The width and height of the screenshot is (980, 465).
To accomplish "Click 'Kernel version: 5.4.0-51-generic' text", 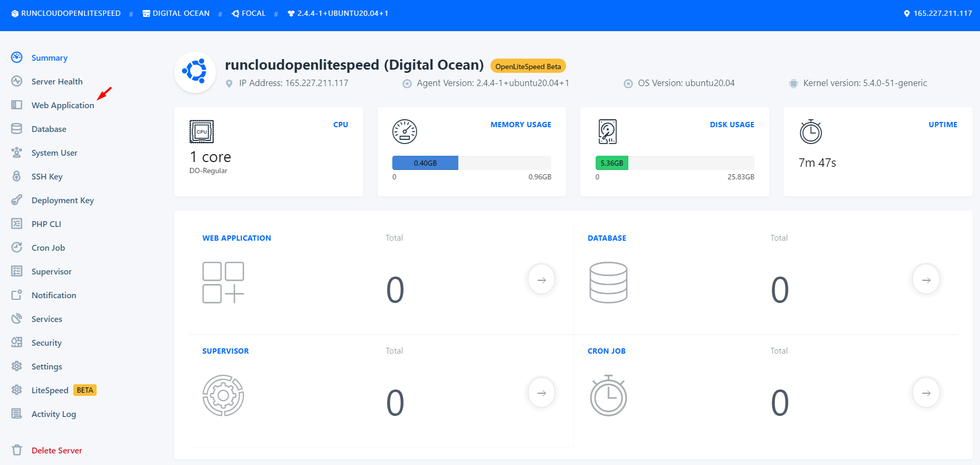I will click(865, 83).
